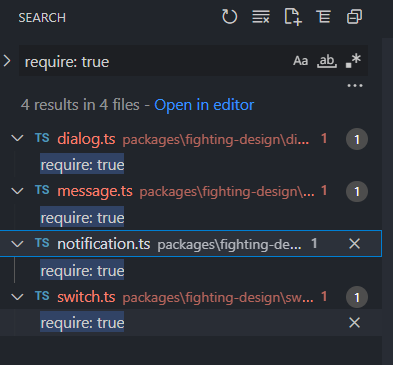Image resolution: width=393 pixels, height=365 pixels.
Task: Open dialog.ts file result
Action: click(x=86, y=139)
